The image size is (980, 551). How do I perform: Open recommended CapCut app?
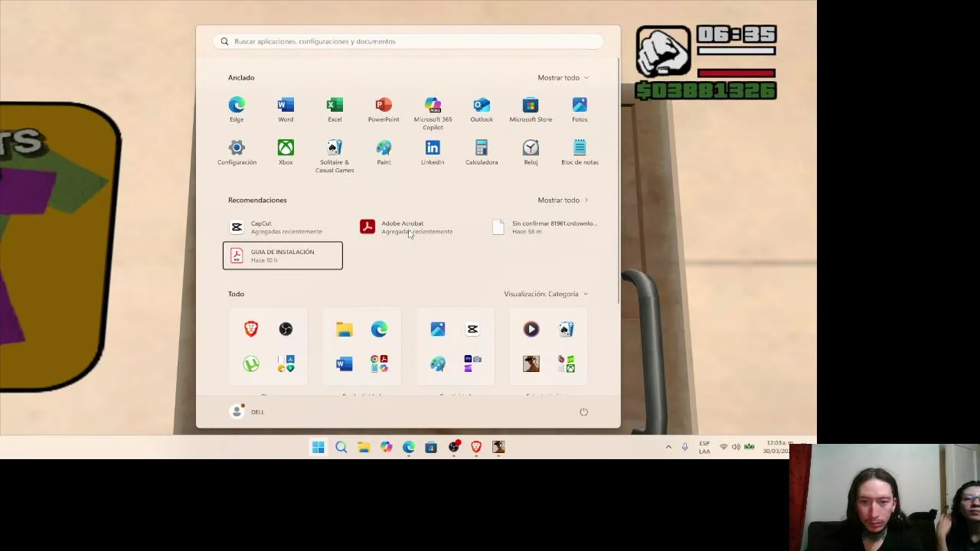coord(283,227)
